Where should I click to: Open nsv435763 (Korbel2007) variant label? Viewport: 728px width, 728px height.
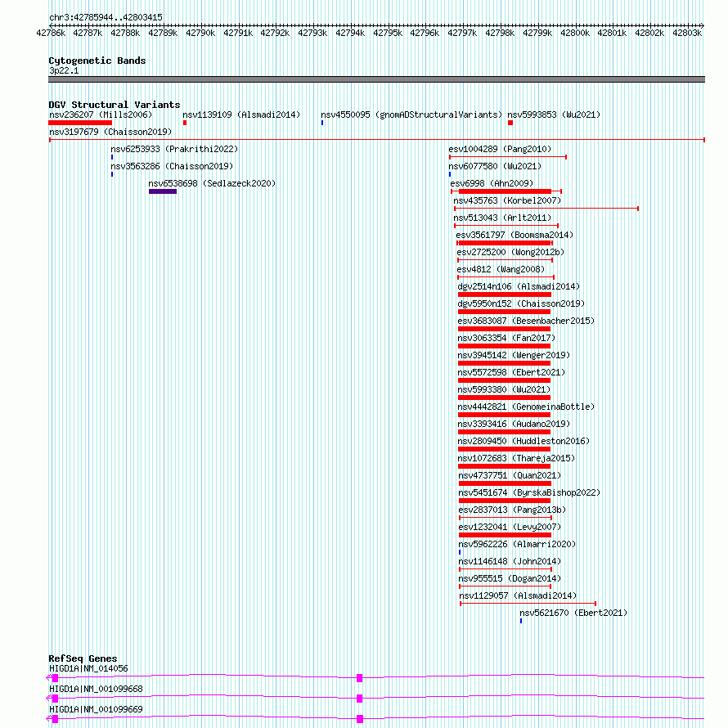[507, 200]
